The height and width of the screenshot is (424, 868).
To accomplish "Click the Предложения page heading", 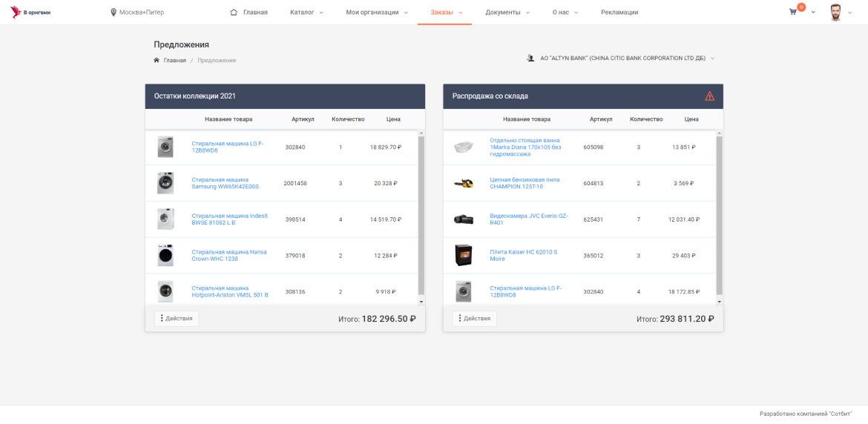I will (x=182, y=44).
